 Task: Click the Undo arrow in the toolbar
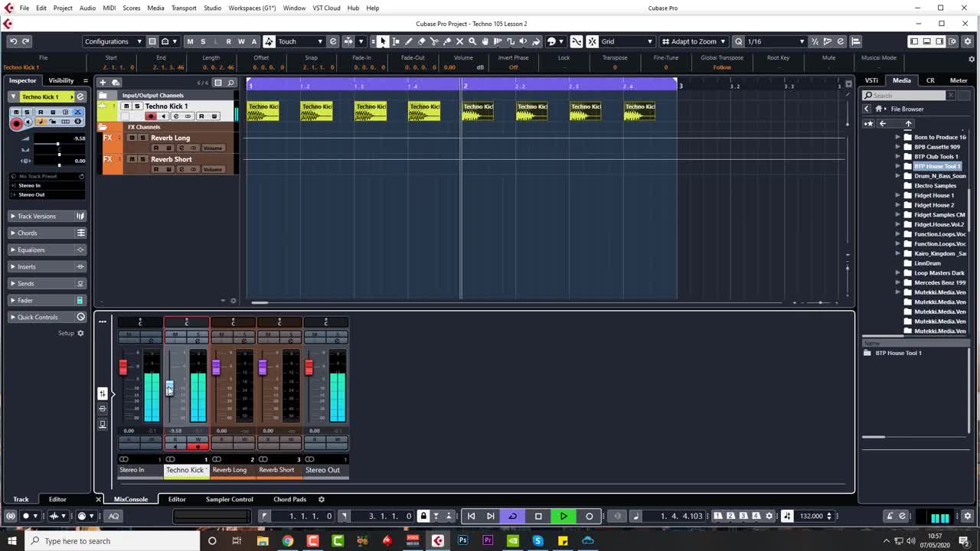tap(13, 41)
